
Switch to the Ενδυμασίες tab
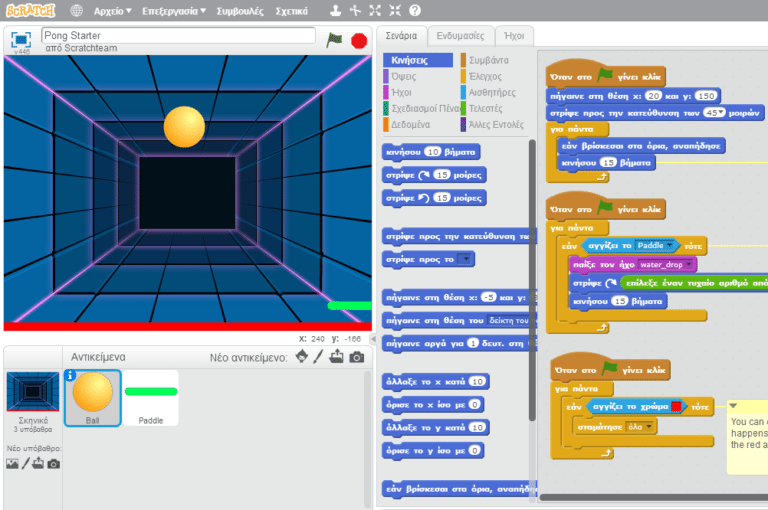click(x=461, y=36)
